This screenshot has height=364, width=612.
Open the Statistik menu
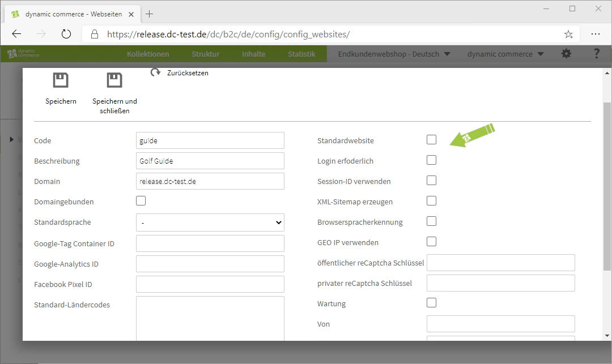coord(301,54)
